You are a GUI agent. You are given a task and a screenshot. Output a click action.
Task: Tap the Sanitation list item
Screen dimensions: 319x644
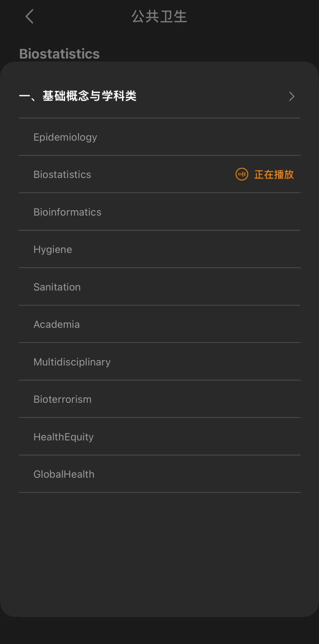click(x=57, y=287)
